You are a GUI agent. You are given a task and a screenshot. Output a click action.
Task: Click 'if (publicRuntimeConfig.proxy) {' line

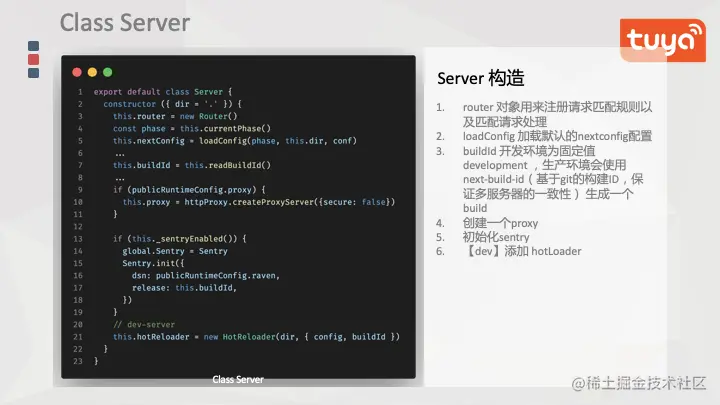(x=189, y=190)
